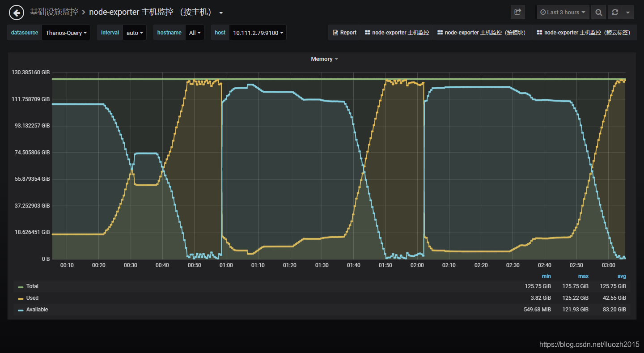Click the node-exporter 主机监控（按主机）title

coord(152,12)
